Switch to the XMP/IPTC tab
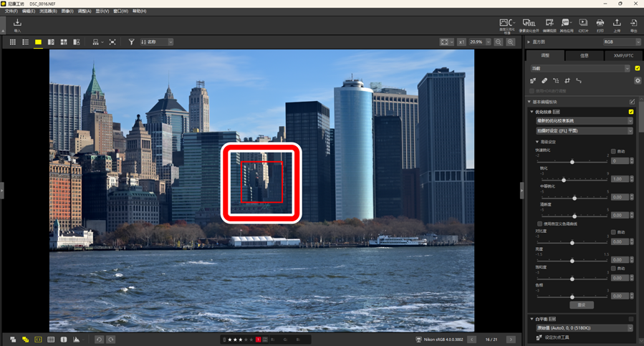Image resolution: width=644 pixels, height=346 pixels. pos(623,55)
